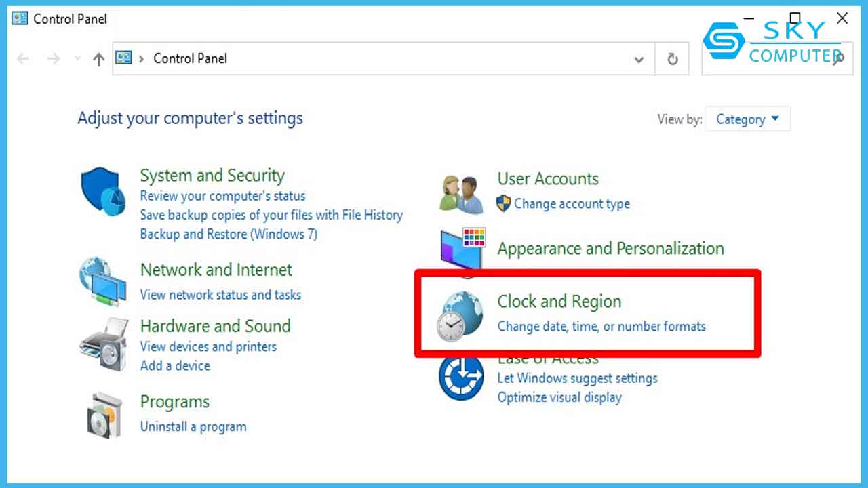Image resolution: width=868 pixels, height=488 pixels.
Task: Click Review your computer's status link
Action: [x=222, y=196]
